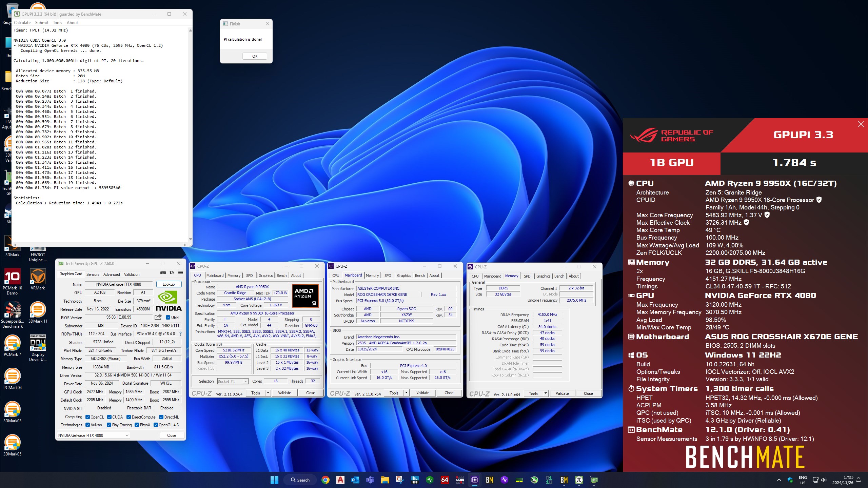Screen dimensions: 868x488
Task: Click the Chrome icon in the taskbar
Action: [325, 480]
